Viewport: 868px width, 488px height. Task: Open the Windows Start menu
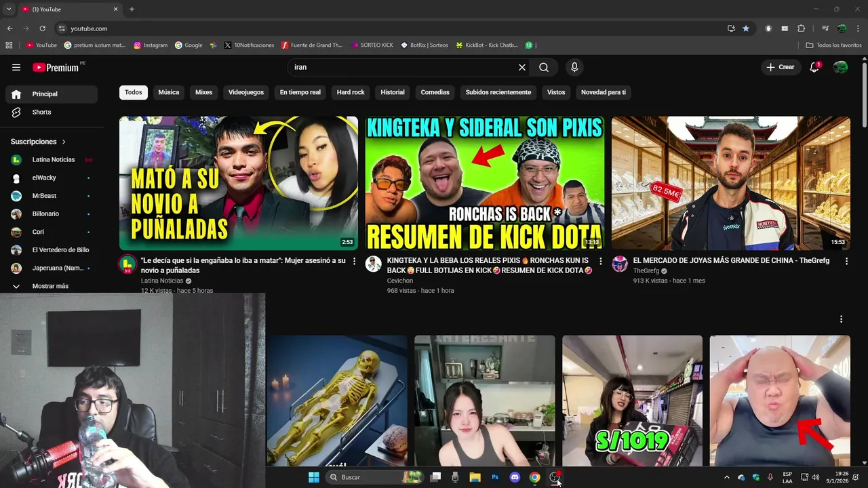click(314, 477)
